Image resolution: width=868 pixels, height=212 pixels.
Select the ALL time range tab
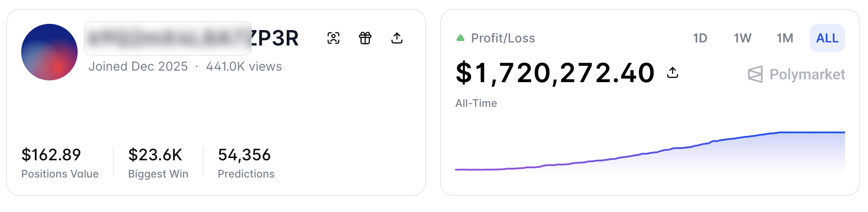[x=827, y=38]
